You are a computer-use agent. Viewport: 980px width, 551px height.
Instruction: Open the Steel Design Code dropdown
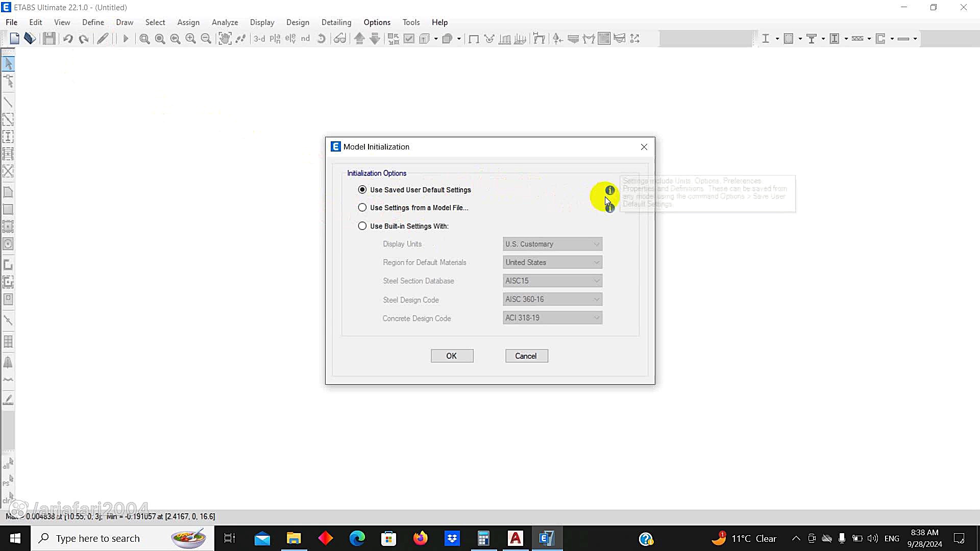pyautogui.click(x=552, y=299)
